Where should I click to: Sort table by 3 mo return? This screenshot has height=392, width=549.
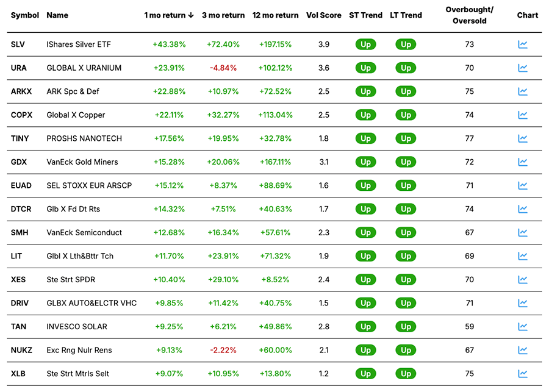(223, 15)
